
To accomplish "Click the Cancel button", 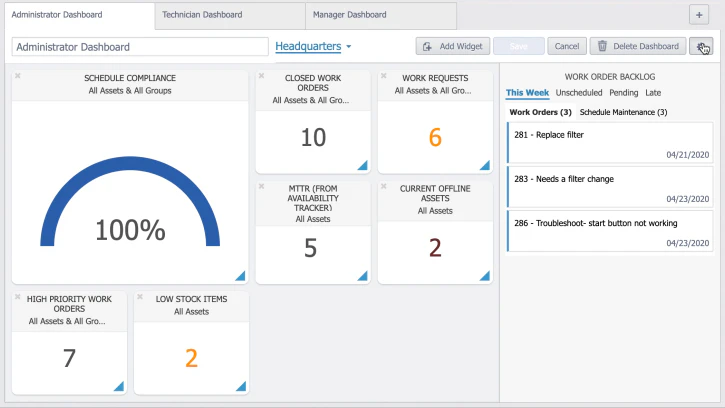I will [567, 46].
